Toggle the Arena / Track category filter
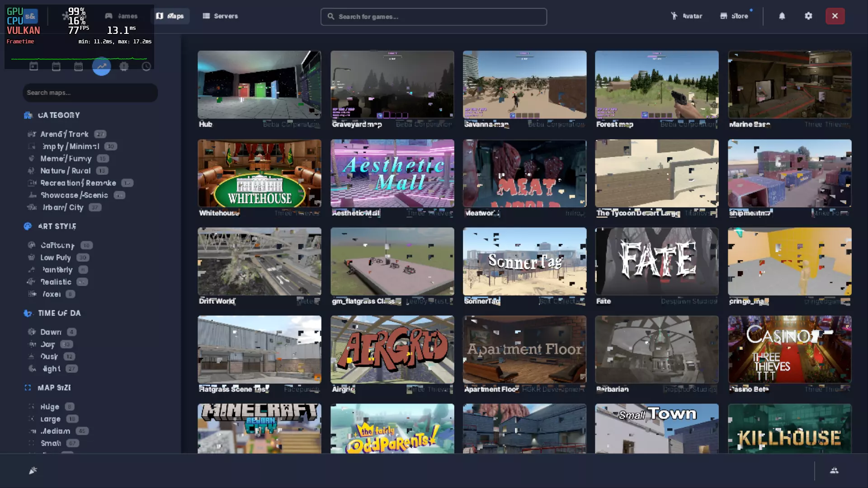Viewport: 868px width, 488px height. (64, 134)
